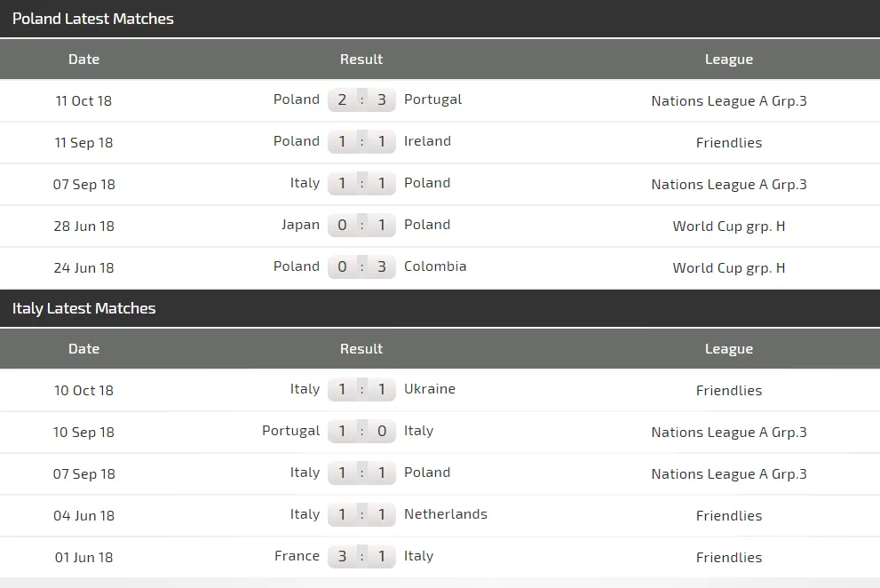Select the 24 Jun 18 date cell
880x588 pixels.
click(83, 267)
